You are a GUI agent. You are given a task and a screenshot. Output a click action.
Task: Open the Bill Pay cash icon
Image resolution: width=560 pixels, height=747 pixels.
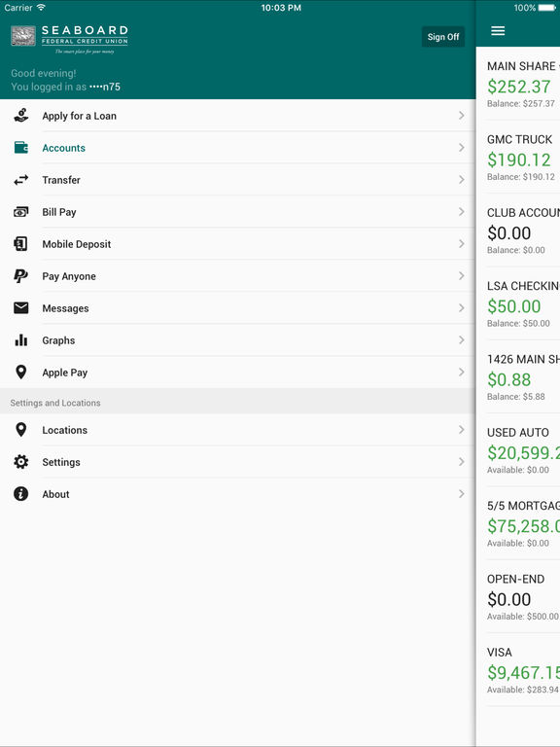pyautogui.click(x=21, y=211)
